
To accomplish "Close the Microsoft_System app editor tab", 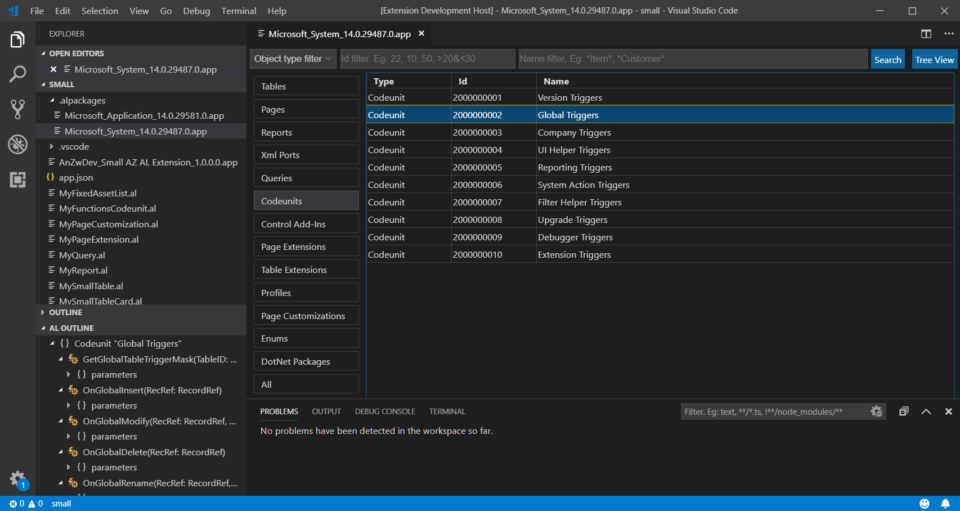I will pyautogui.click(x=421, y=34).
